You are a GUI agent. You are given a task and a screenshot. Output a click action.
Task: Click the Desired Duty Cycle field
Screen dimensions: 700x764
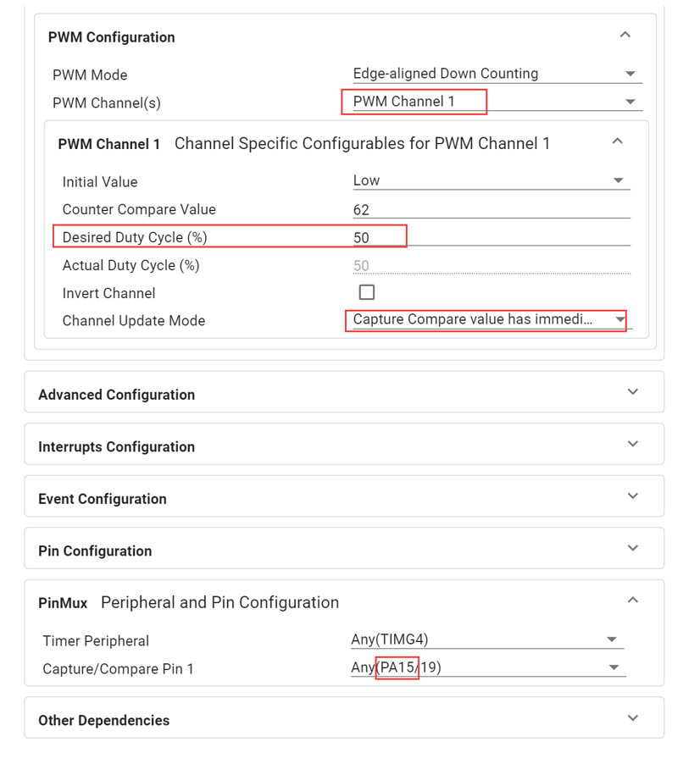(x=492, y=238)
